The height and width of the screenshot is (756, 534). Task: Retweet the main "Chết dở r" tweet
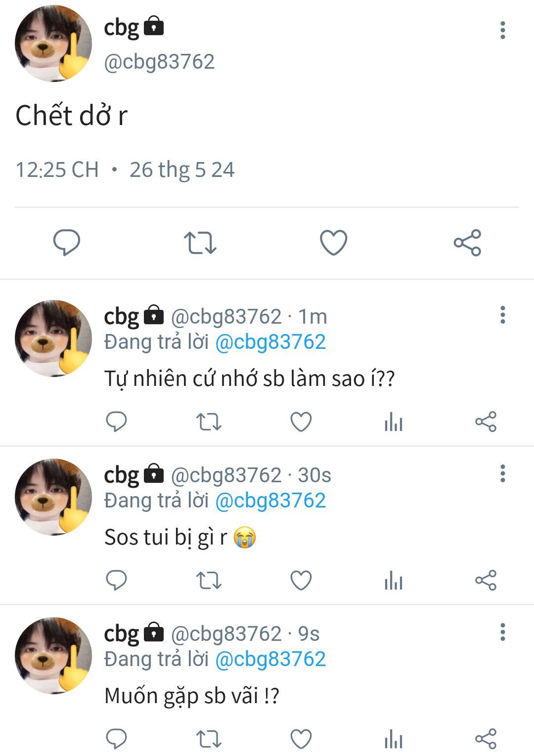(x=200, y=243)
